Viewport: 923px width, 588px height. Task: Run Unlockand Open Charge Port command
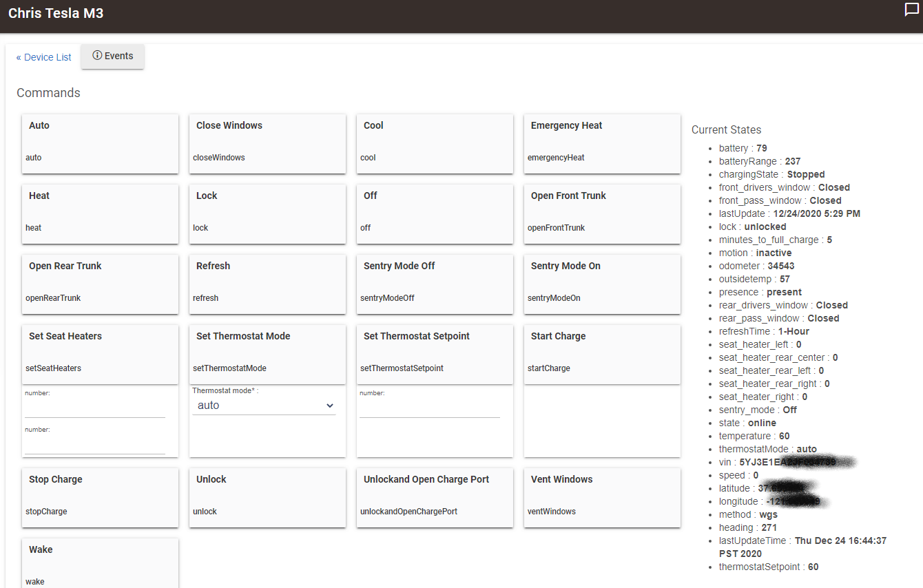[435, 498]
